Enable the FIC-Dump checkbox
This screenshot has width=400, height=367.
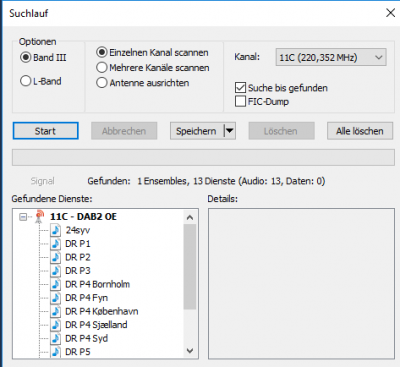240,101
